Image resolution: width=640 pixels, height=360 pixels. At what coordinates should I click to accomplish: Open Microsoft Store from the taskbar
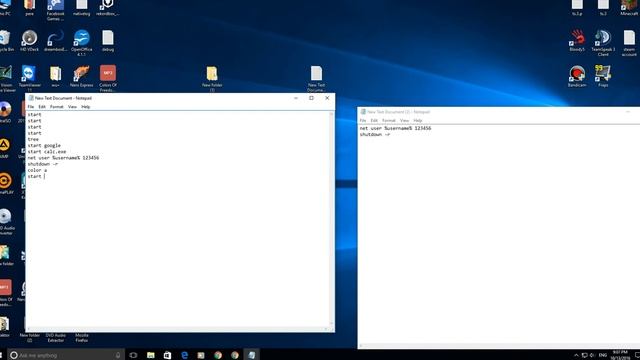coord(167,355)
